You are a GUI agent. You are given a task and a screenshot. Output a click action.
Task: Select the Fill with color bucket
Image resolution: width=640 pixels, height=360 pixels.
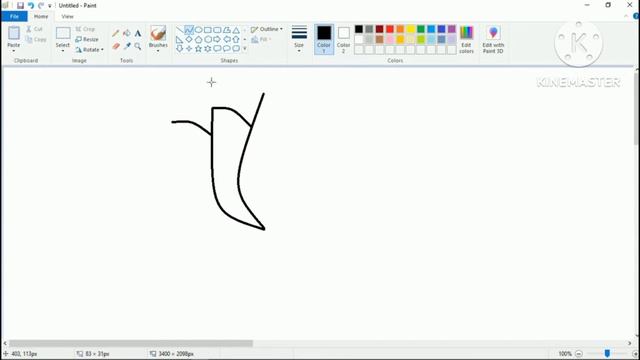(127, 33)
